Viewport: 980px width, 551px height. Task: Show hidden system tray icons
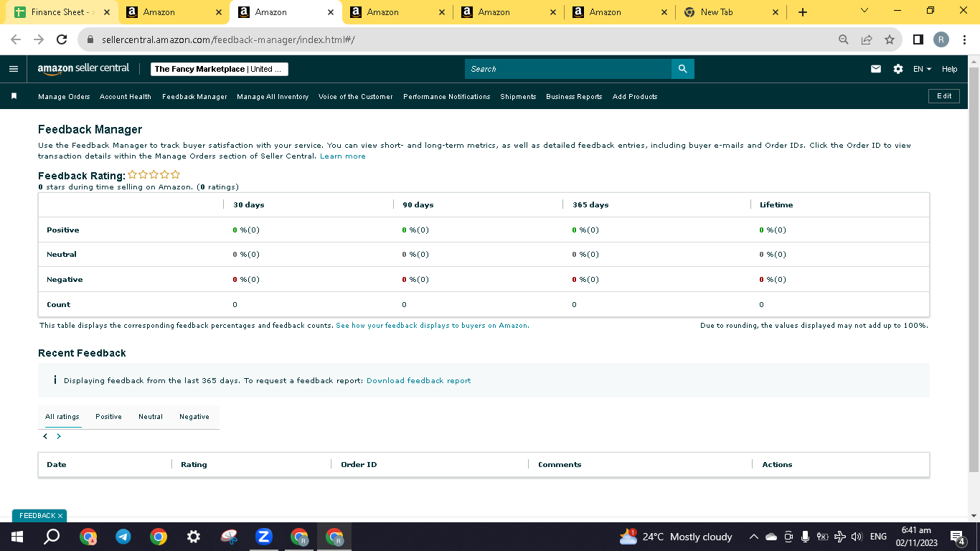tap(753, 537)
